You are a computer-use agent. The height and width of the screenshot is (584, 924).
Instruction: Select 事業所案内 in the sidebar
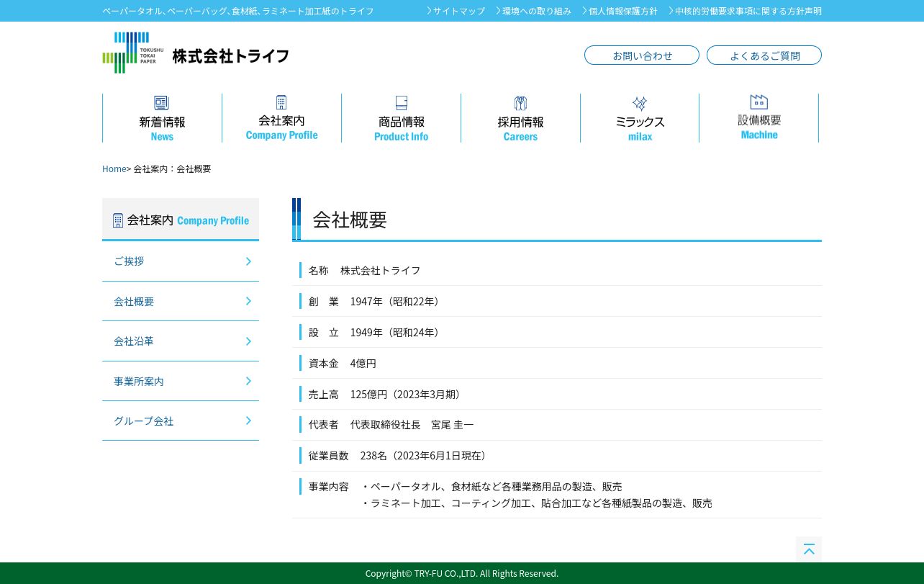[x=181, y=381]
